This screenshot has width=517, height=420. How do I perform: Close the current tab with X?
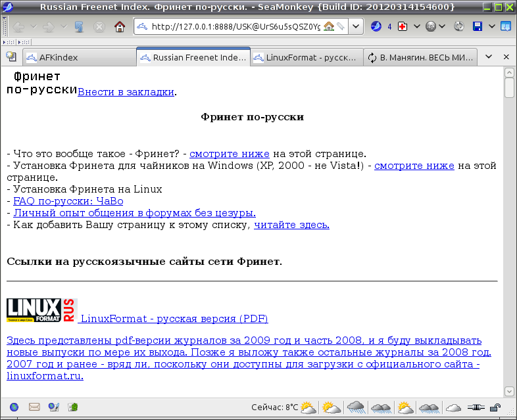click(506, 57)
